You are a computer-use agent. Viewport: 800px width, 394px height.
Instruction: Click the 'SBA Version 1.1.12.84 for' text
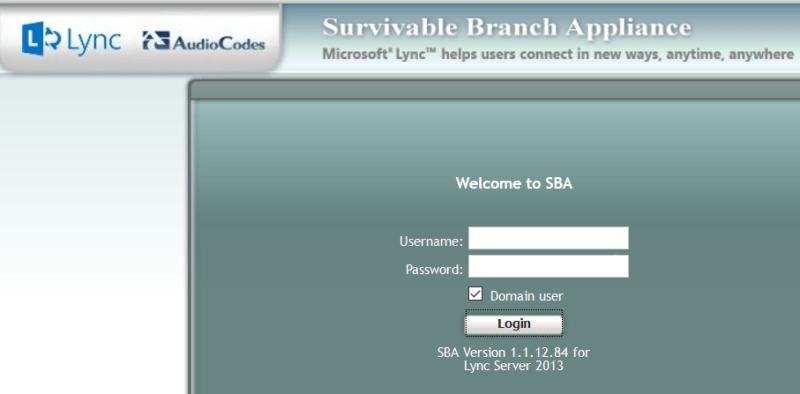[514, 353]
